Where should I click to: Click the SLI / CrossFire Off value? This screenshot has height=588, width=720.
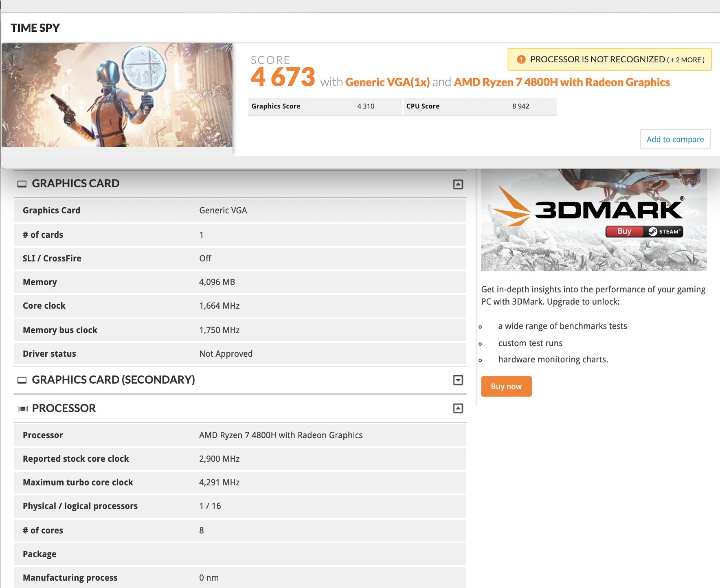point(205,259)
